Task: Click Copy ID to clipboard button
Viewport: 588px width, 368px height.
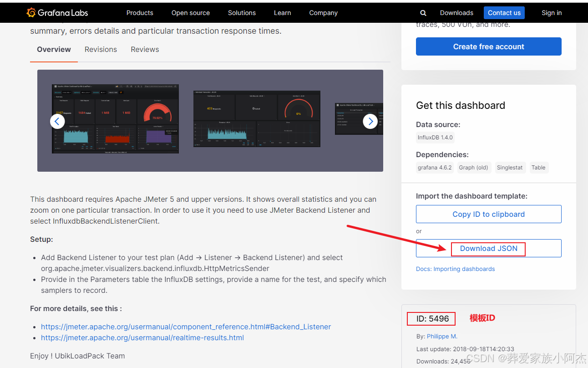Action: point(489,214)
